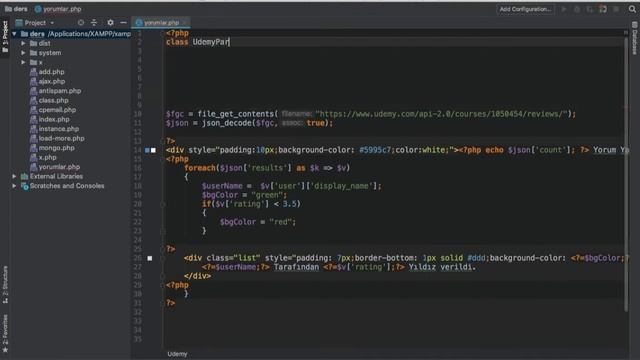Select add.php in the project tree
Viewport: 640px width, 360px height.
click(x=51, y=72)
